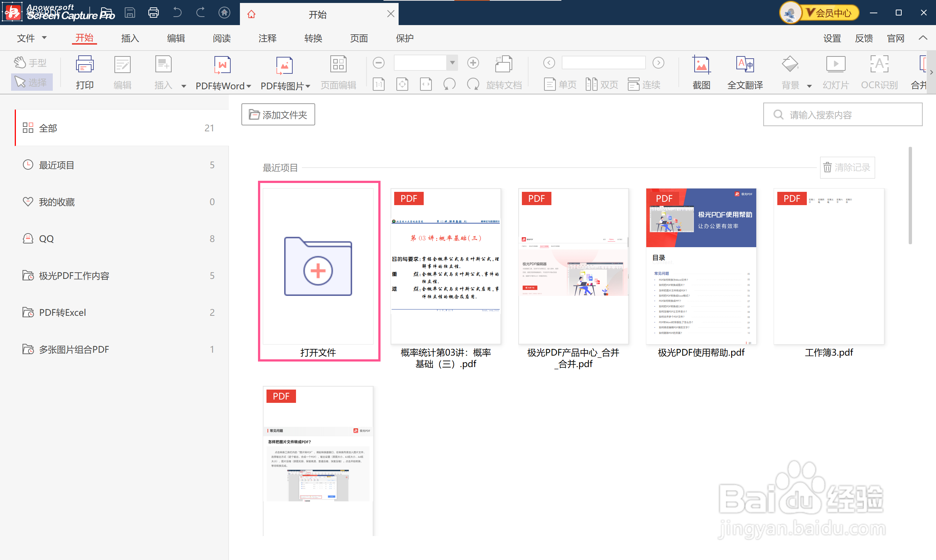The width and height of the screenshot is (936, 560).
Task: Click the vertical scrollbar in file list
Action: (909, 196)
